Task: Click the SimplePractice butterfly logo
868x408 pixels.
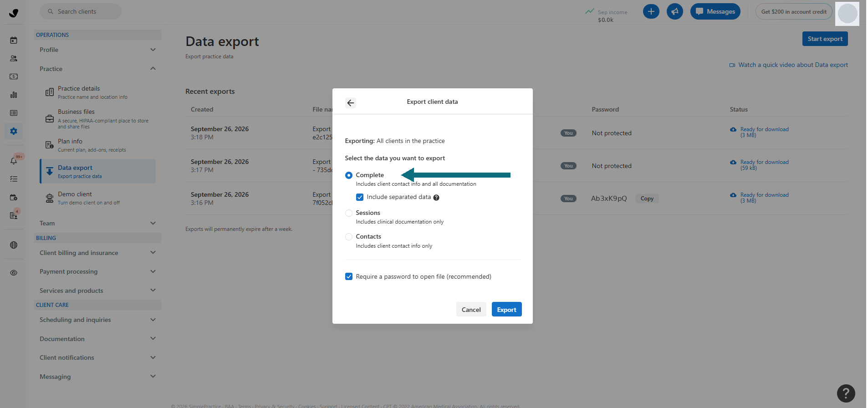Action: 14,13
